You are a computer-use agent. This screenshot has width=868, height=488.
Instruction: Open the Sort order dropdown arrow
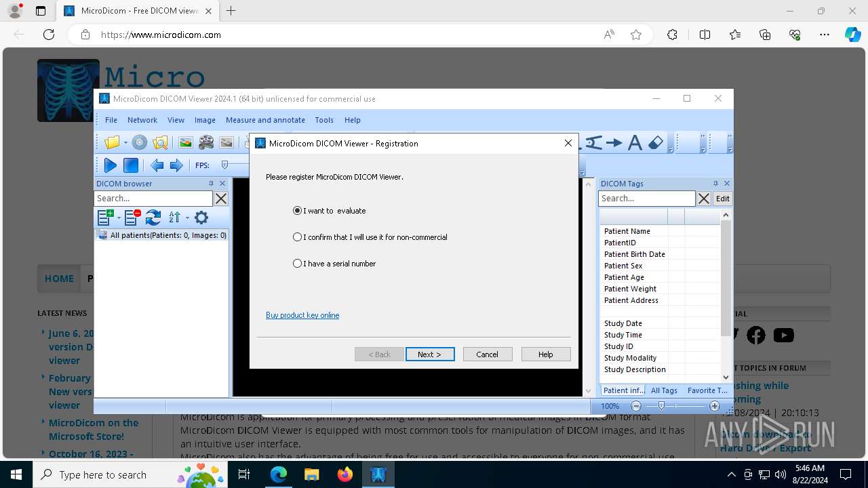click(187, 218)
